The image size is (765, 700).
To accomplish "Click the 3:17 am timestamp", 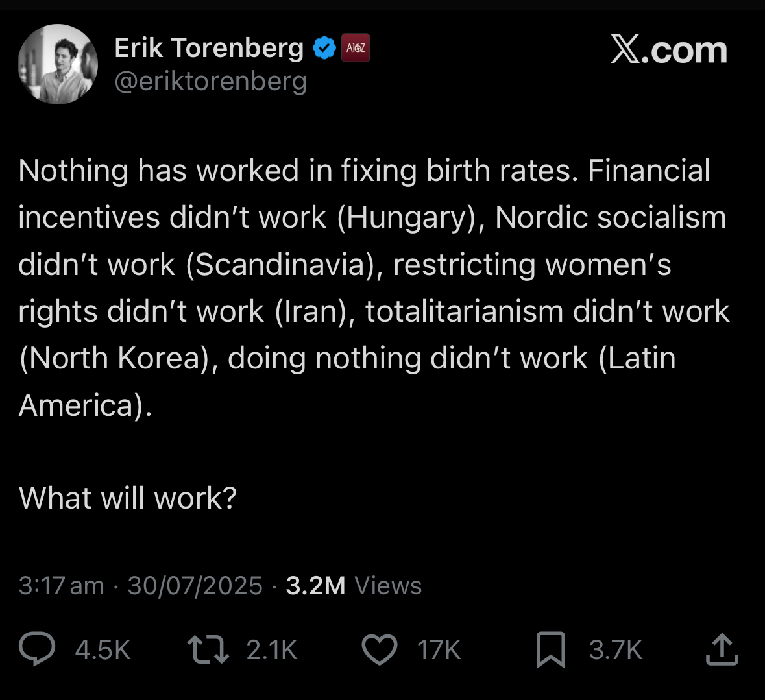I will click(61, 586).
